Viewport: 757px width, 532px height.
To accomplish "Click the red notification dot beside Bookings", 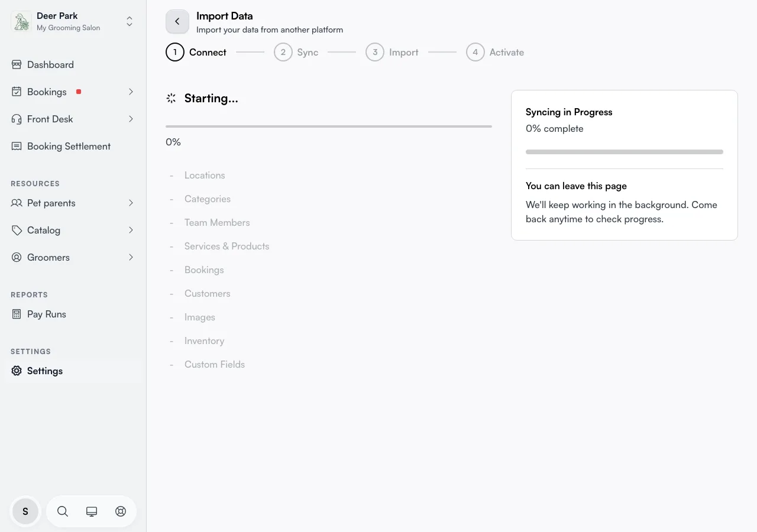I will (79, 92).
